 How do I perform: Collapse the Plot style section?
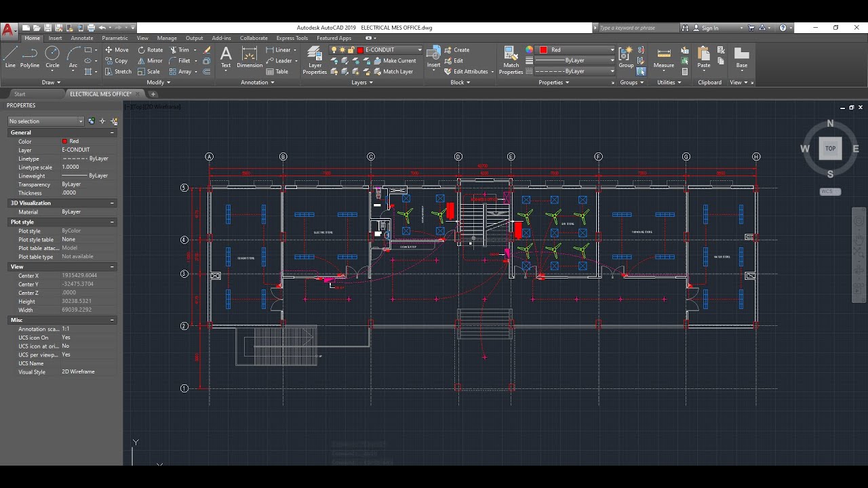[x=113, y=222]
